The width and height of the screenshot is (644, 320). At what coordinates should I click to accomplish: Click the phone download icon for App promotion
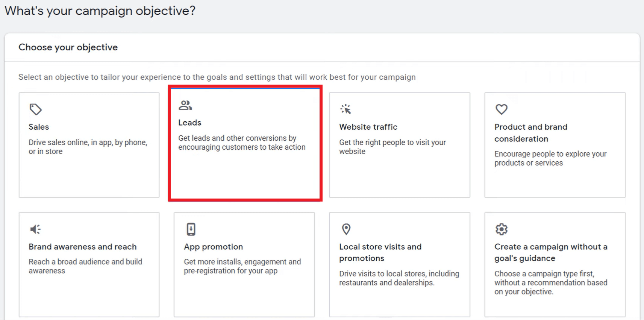coord(191,229)
